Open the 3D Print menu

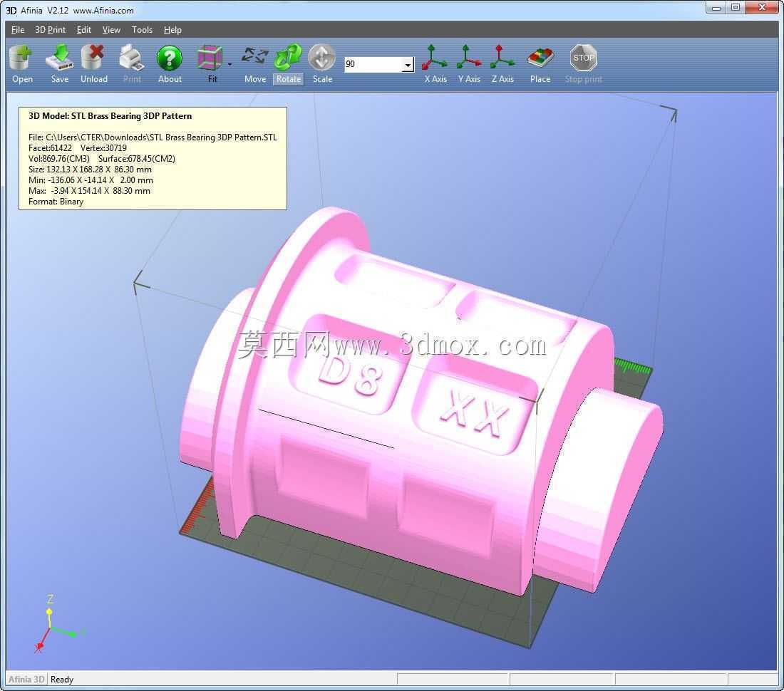pos(50,30)
